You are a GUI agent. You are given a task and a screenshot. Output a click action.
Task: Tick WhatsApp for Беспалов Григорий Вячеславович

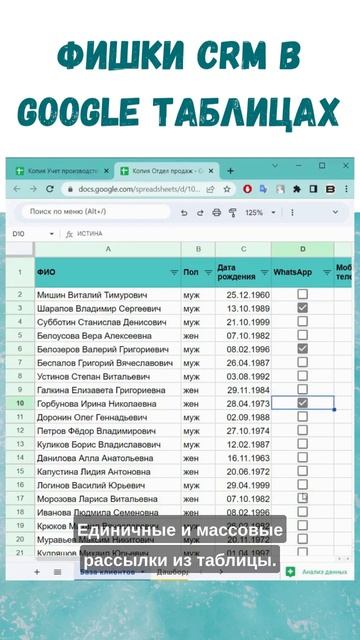pyautogui.click(x=302, y=362)
